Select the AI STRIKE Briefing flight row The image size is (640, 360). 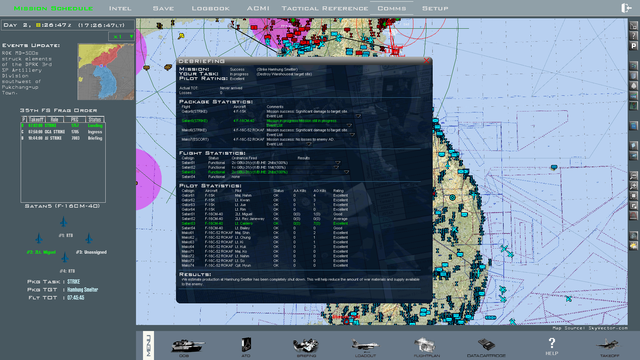(62, 138)
